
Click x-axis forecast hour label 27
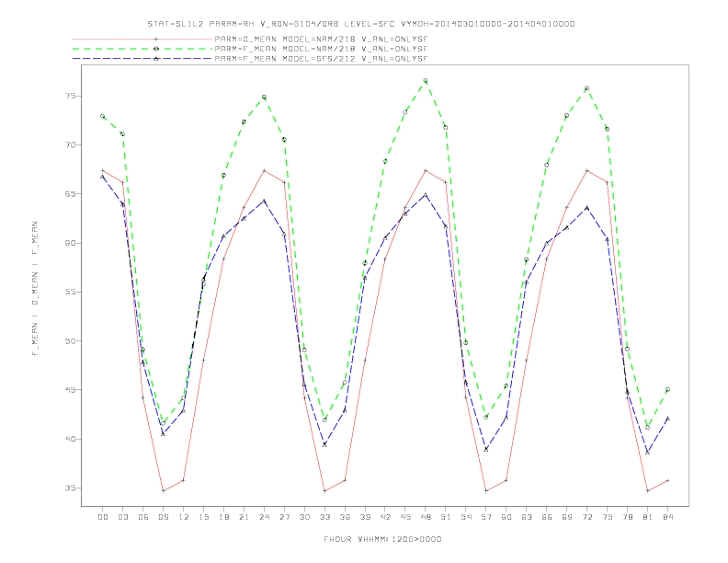pyautogui.click(x=284, y=517)
